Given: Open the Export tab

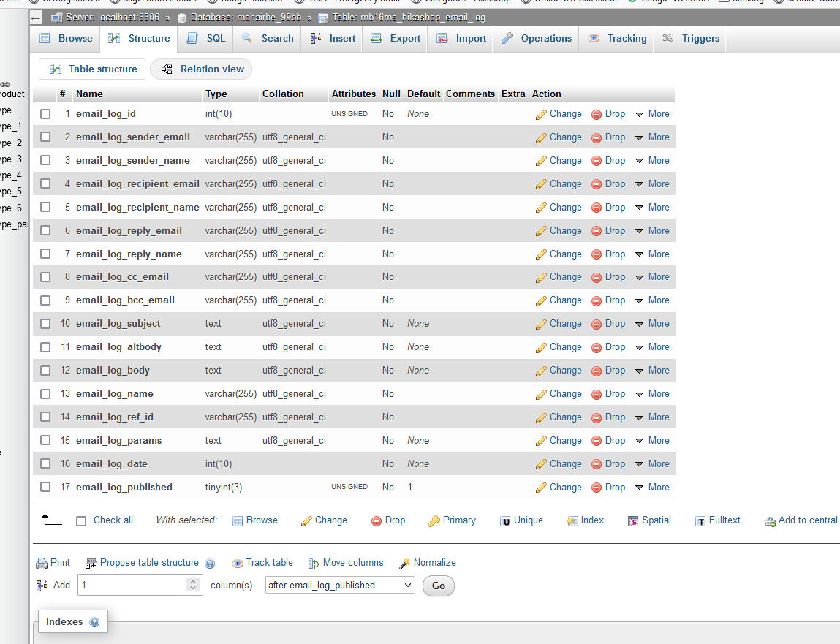Looking at the screenshot, I should point(396,39).
